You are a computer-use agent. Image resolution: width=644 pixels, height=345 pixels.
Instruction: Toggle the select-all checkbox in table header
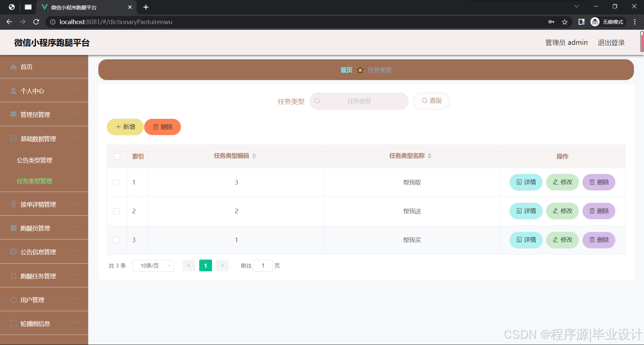[117, 156]
